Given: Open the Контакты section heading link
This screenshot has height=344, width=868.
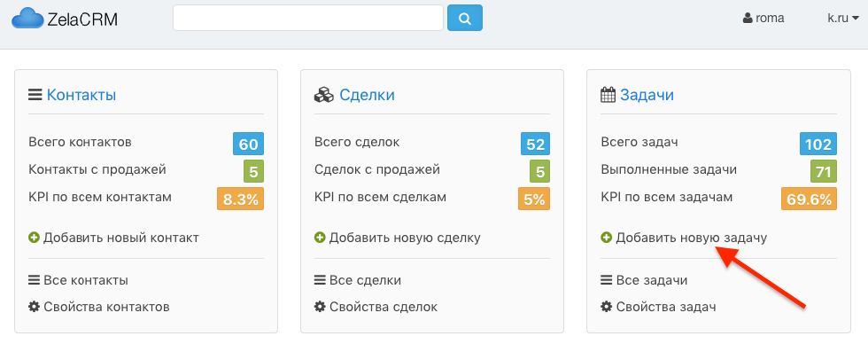Looking at the screenshot, I should pyautogui.click(x=81, y=95).
